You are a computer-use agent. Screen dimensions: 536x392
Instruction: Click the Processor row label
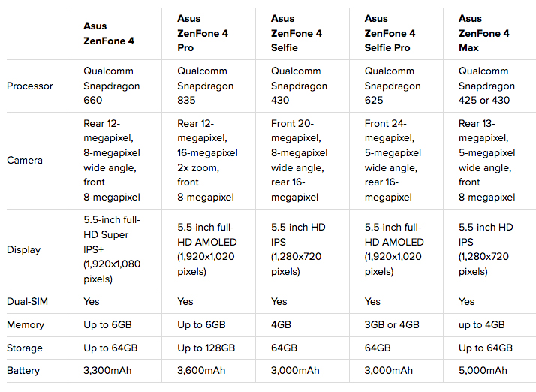[x=30, y=86]
